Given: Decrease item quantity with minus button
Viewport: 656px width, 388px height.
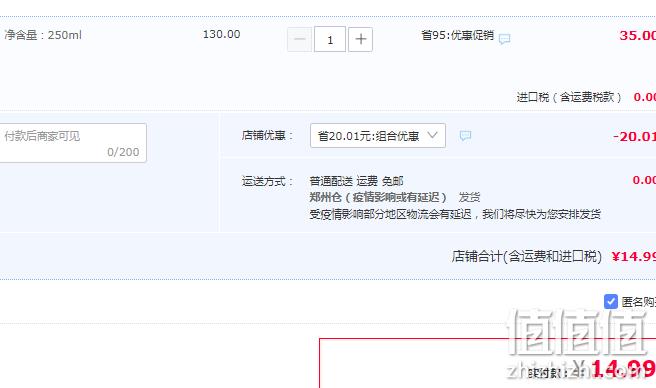Looking at the screenshot, I should (300, 39).
